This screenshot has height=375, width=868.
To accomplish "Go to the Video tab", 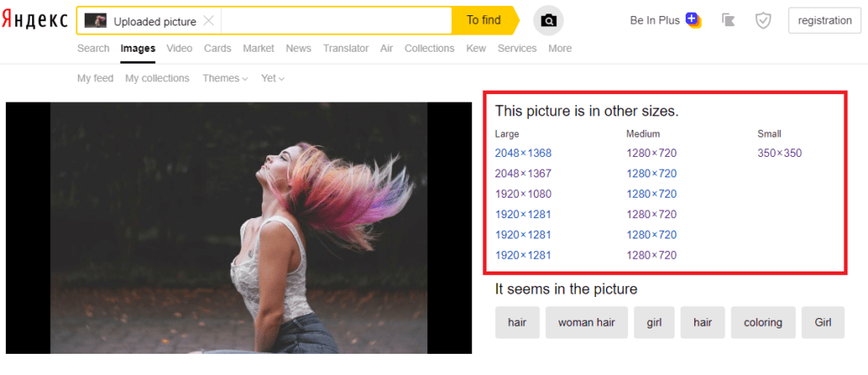I will (x=180, y=48).
